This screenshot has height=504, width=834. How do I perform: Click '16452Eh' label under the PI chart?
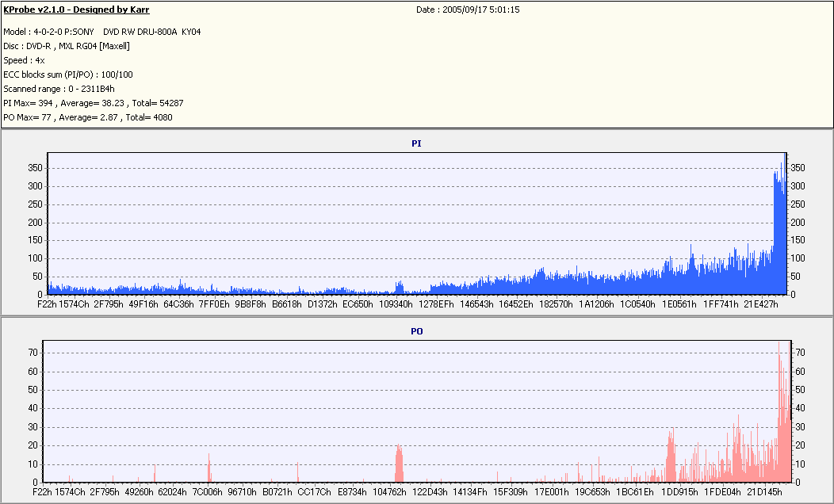coord(516,304)
